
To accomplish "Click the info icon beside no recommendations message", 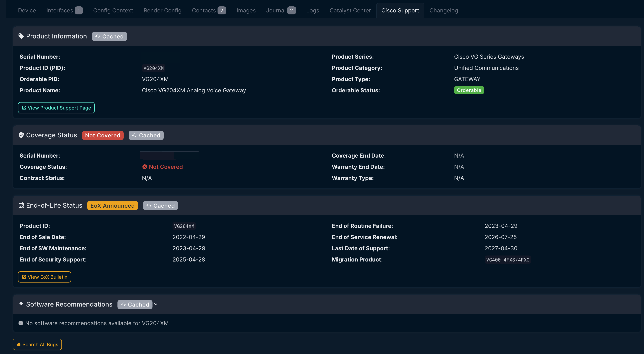I will [x=21, y=323].
